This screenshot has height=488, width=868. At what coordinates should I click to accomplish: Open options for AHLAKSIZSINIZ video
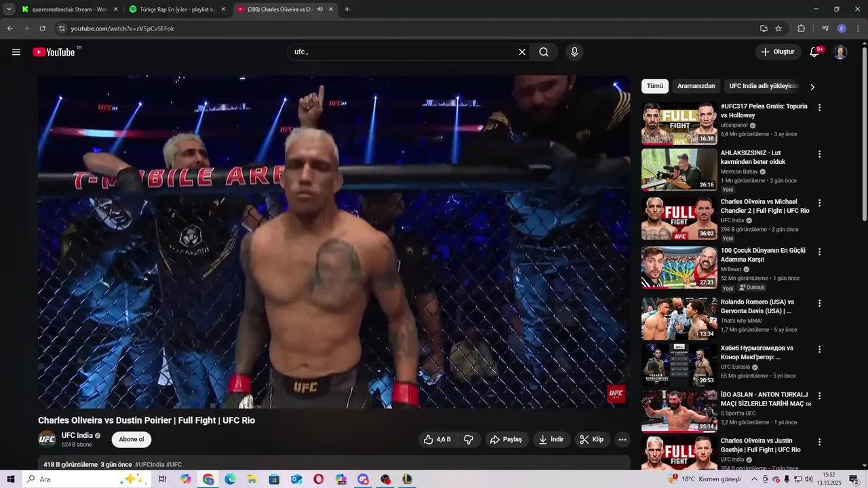[x=819, y=154]
